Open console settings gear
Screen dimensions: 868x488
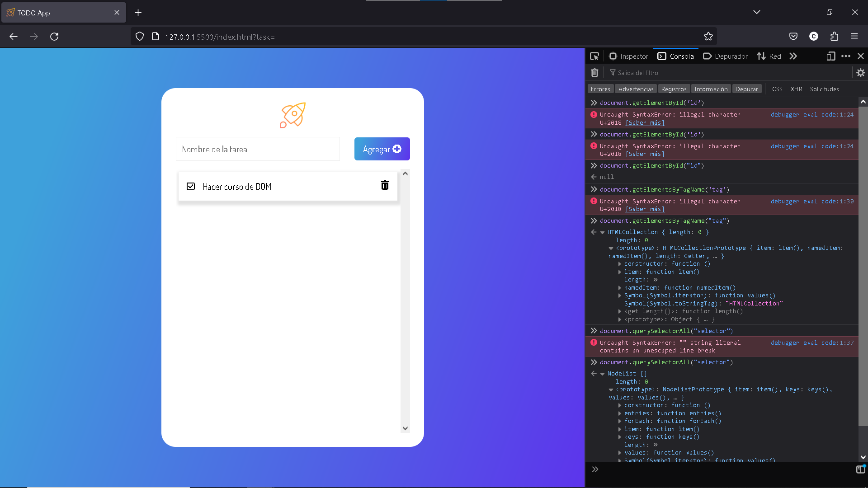[861, 73]
